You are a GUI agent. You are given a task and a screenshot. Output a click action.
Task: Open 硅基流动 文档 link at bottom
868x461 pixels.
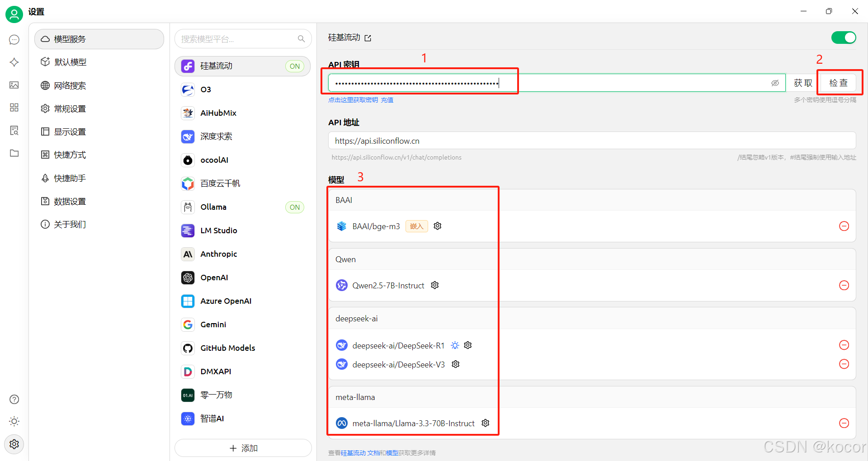click(360, 453)
